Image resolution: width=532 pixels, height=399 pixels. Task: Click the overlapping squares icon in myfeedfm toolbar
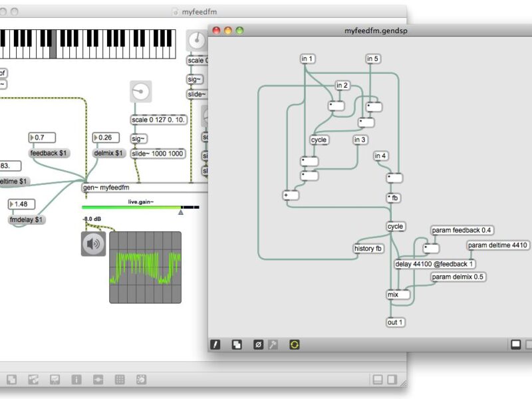pos(11,380)
